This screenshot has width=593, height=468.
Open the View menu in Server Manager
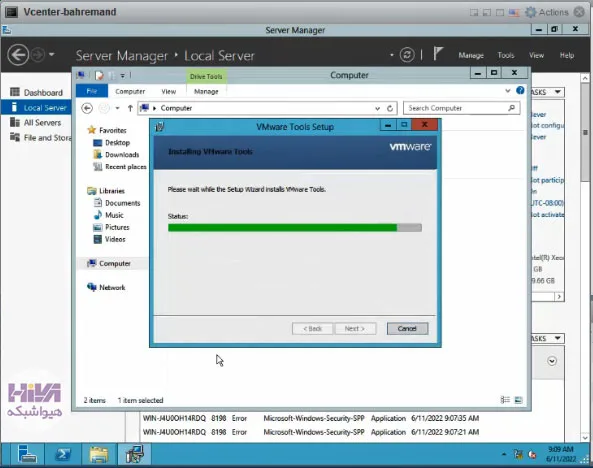tap(536, 55)
